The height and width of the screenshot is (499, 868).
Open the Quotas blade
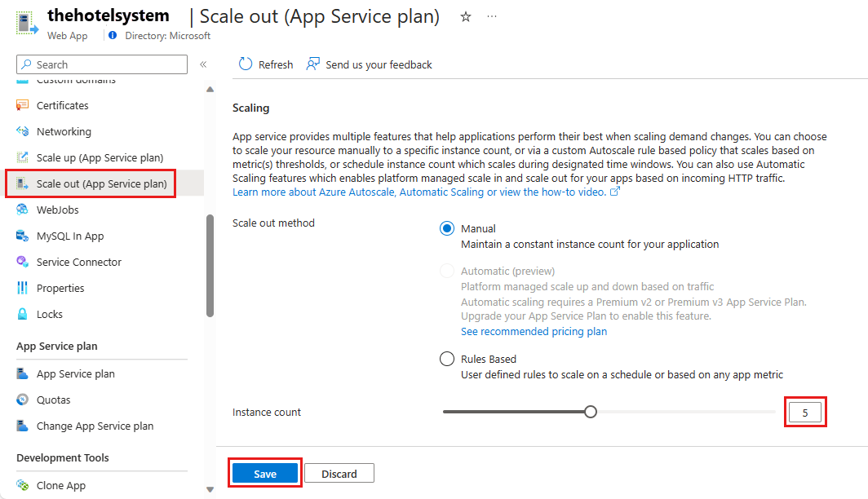point(55,400)
